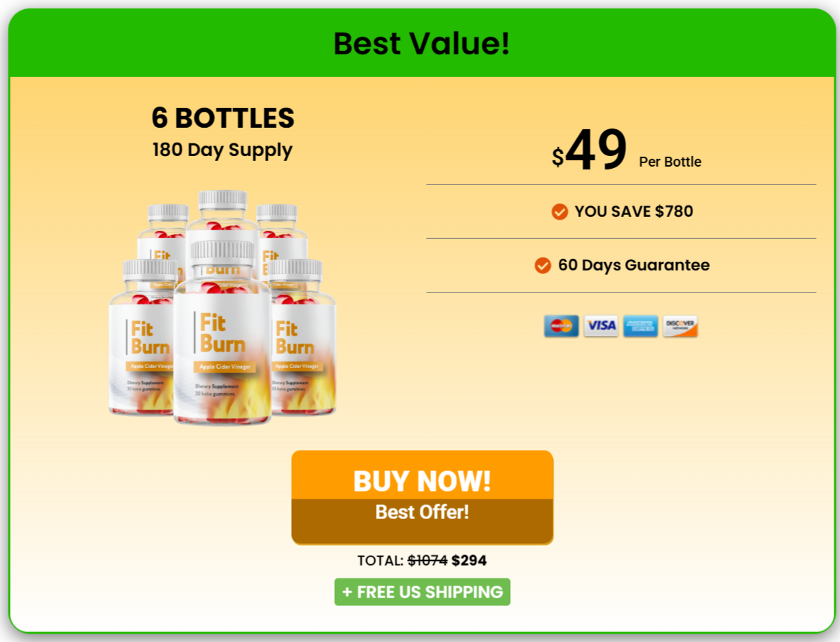Viewport: 840px width, 642px height.
Task: Click the + FREE US SHIPPING badge
Action: (x=422, y=592)
